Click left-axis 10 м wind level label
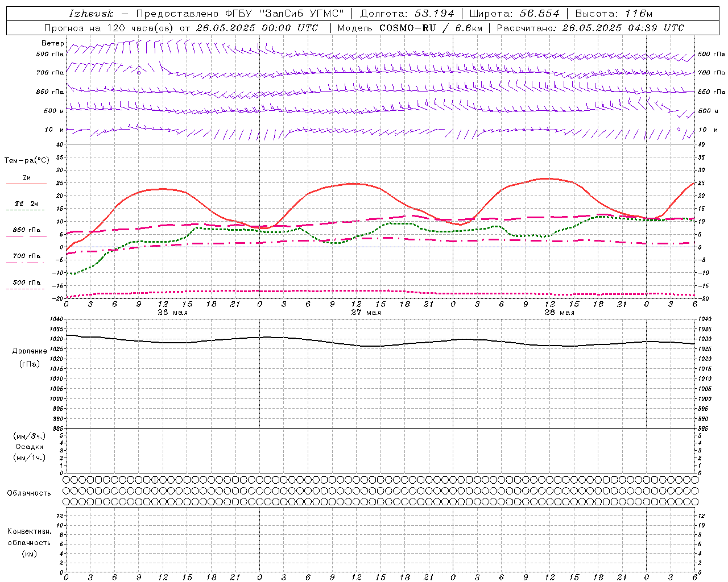Screen dimensions: 728x582 pyautogui.click(x=54, y=130)
